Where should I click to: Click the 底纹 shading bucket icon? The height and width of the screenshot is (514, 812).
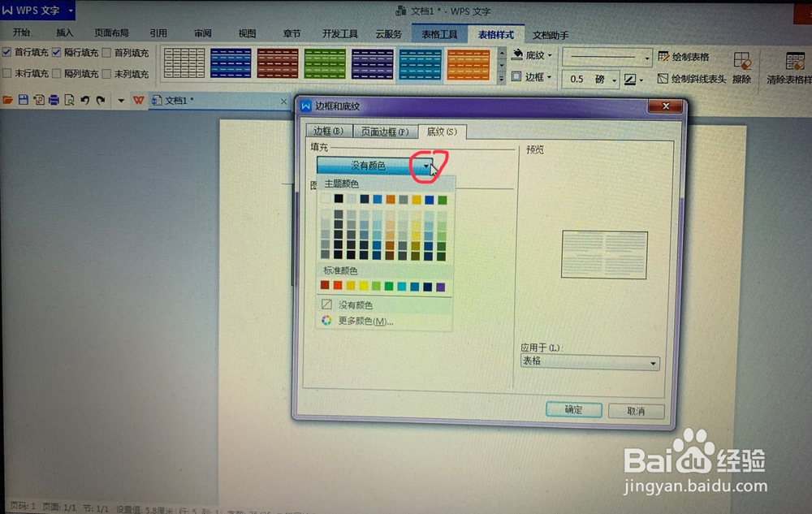[517, 54]
